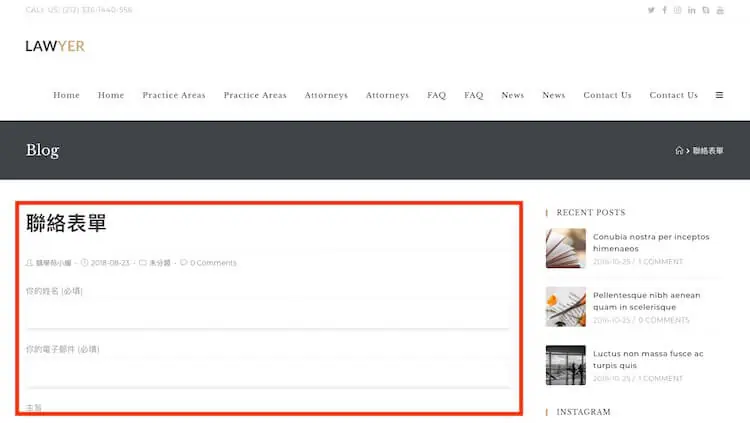Open the LinkedIn social icon

click(x=692, y=10)
